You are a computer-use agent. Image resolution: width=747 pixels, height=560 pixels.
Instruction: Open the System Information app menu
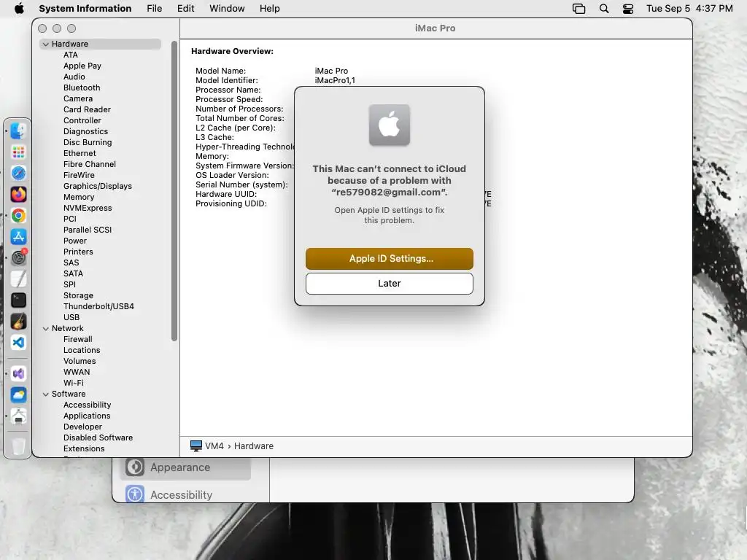[85, 9]
